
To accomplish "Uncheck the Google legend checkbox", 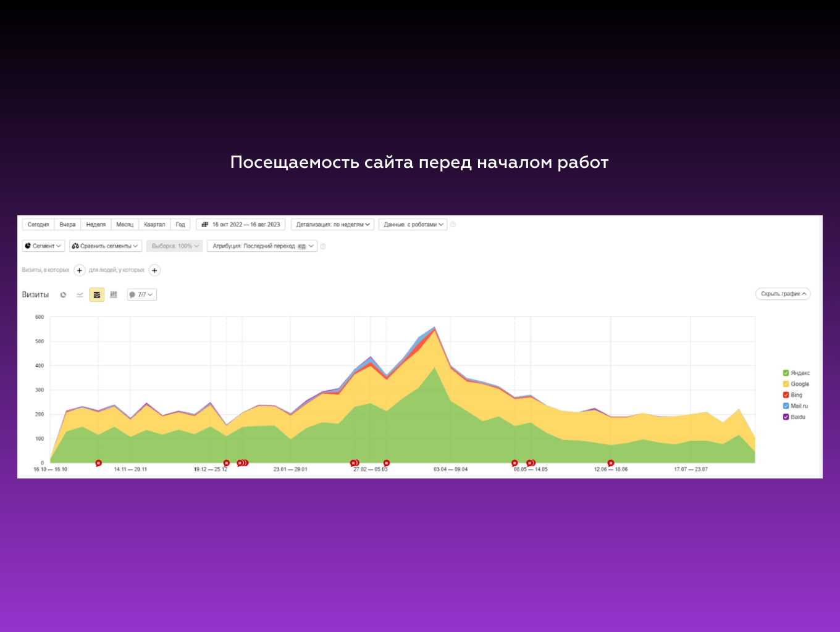I will coord(786,384).
